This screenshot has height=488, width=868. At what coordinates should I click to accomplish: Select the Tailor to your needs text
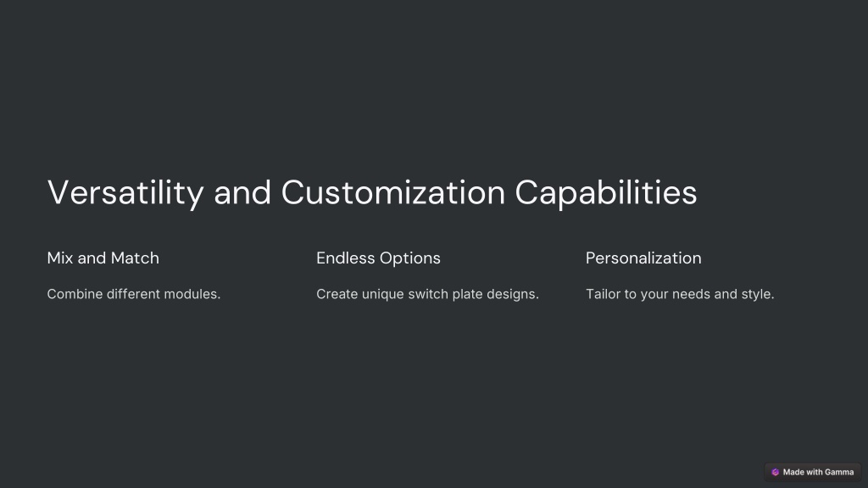point(680,294)
